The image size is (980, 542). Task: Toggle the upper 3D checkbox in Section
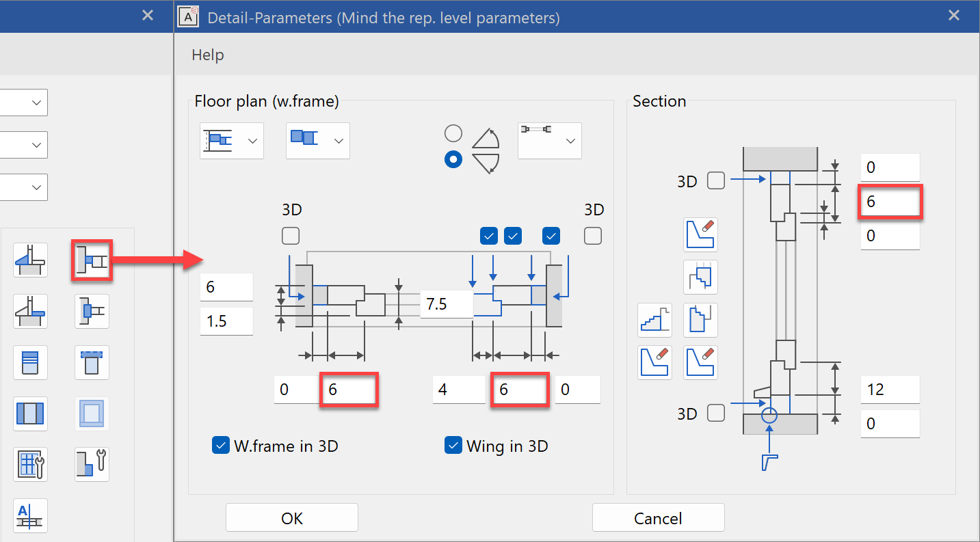[716, 180]
